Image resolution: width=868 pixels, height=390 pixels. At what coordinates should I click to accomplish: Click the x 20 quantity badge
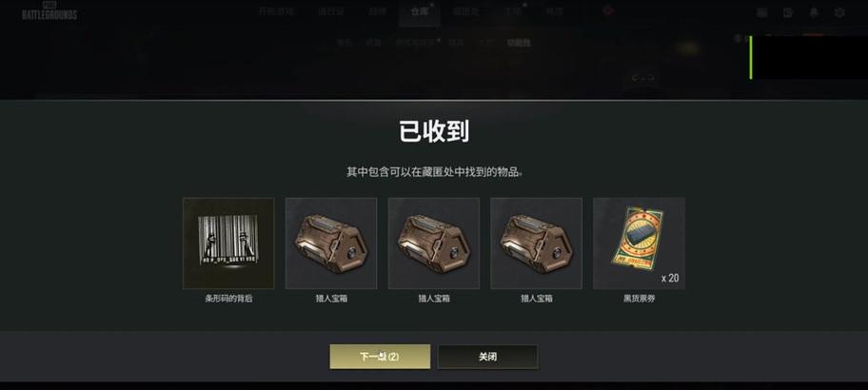[670, 279]
